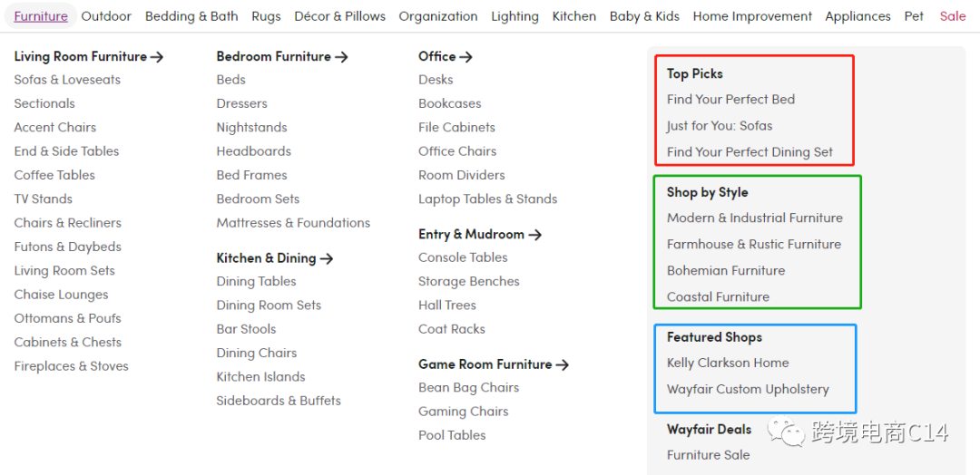
Task: Open the Furniture Sale deal link
Action: tap(708, 455)
